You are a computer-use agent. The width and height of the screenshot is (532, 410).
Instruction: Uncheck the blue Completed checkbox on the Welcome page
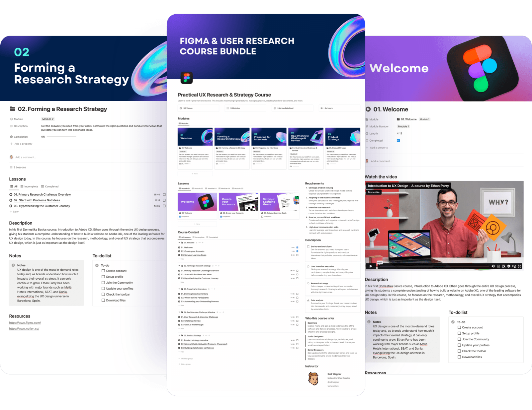399,140
